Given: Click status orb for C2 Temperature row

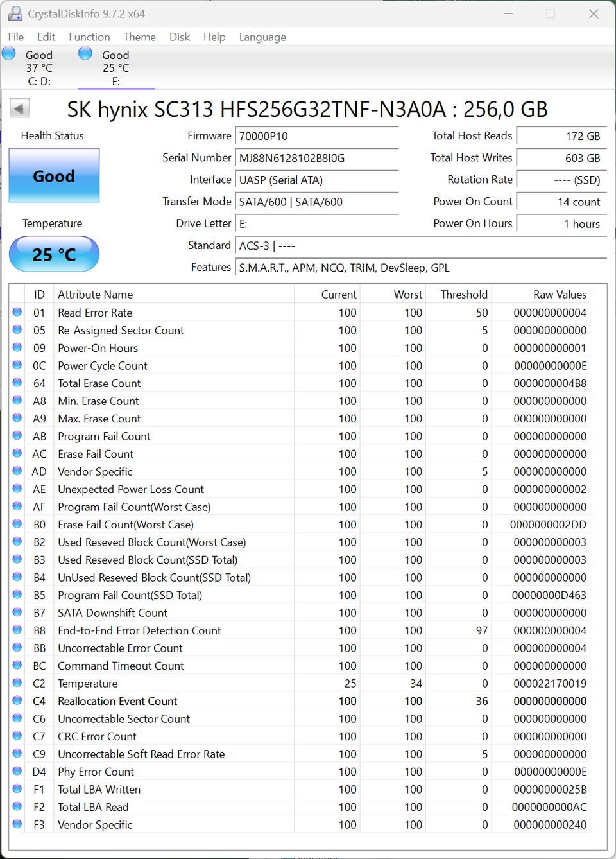Looking at the screenshot, I should click(x=17, y=682).
